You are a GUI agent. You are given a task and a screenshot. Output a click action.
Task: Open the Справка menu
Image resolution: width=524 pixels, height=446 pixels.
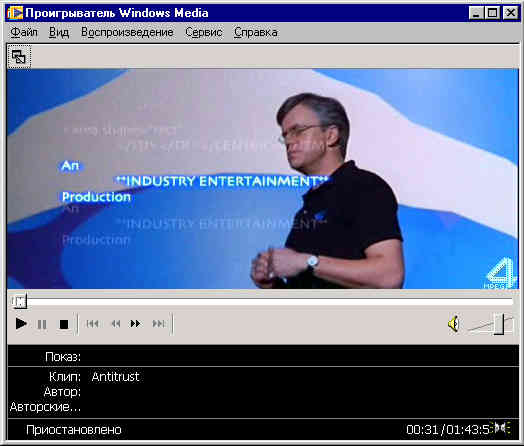click(256, 32)
